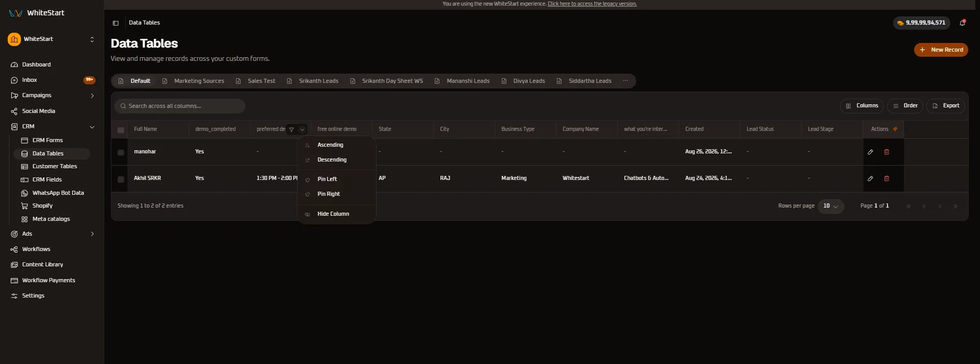Go to the first page

pyautogui.click(x=908, y=207)
